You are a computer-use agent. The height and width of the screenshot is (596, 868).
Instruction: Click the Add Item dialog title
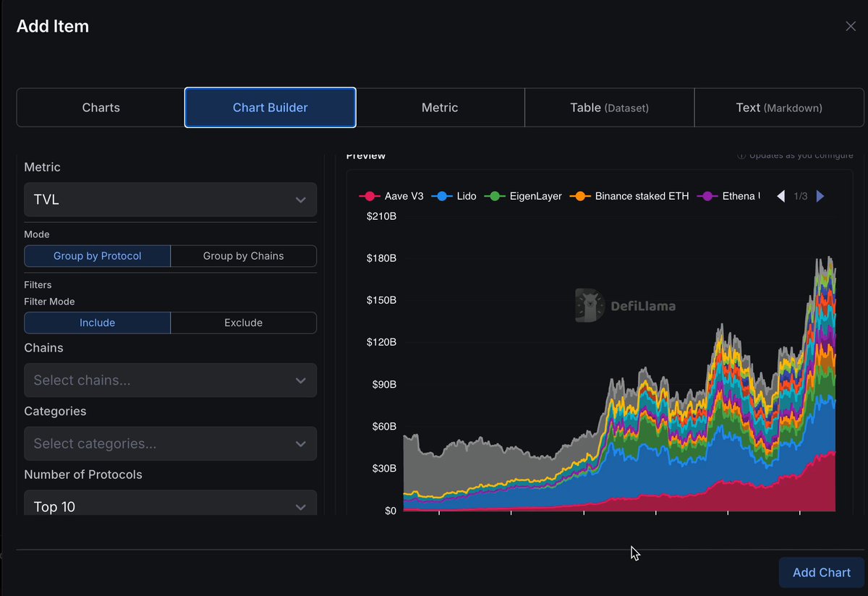pos(53,27)
